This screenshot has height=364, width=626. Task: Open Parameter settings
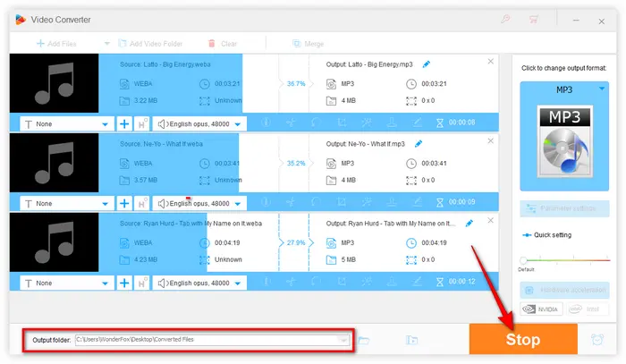pyautogui.click(x=564, y=208)
